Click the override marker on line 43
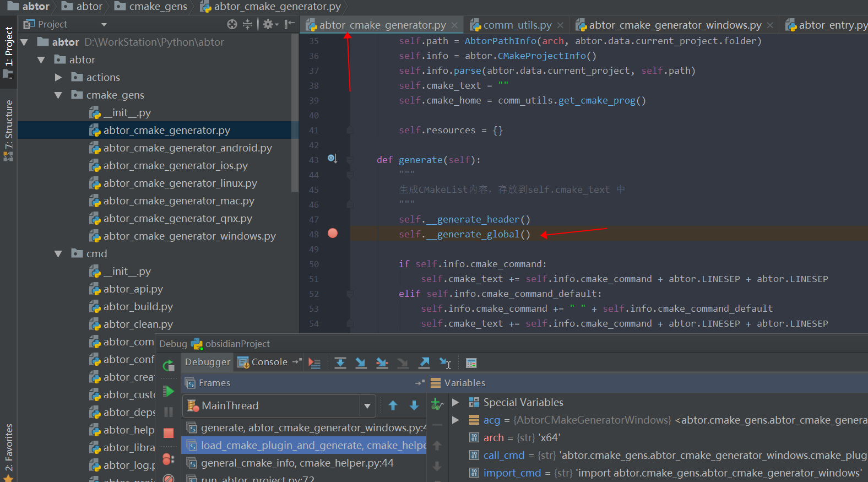 (332, 159)
